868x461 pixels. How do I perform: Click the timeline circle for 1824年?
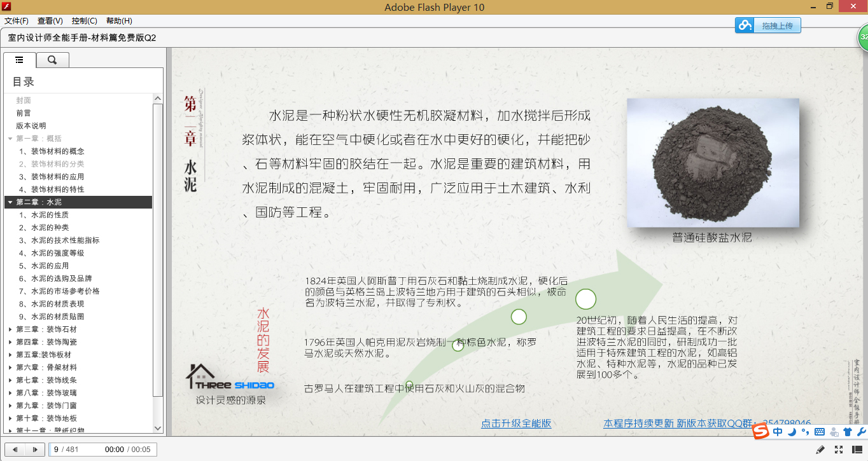point(519,317)
